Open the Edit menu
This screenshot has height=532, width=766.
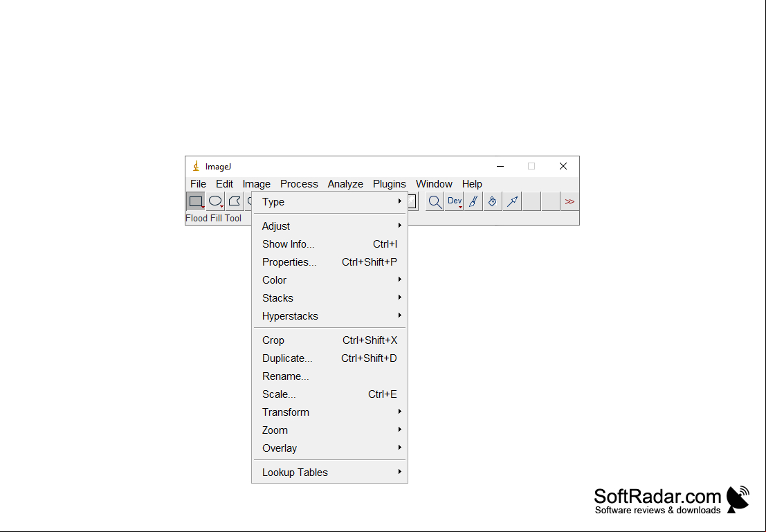224,184
